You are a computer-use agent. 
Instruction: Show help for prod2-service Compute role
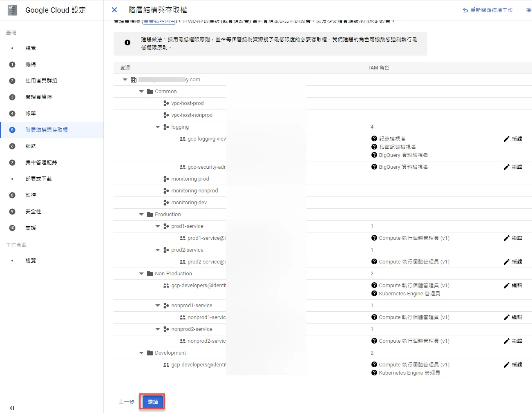374,261
